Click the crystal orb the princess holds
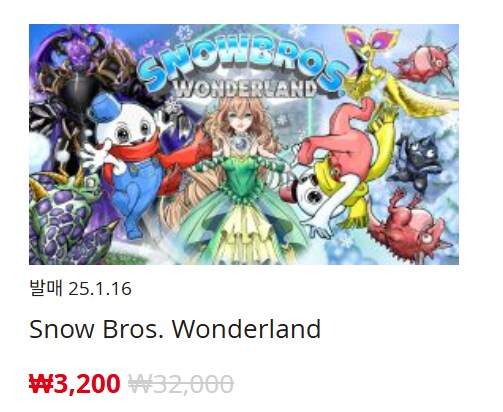The height and width of the screenshot is (412, 503). pos(242,145)
